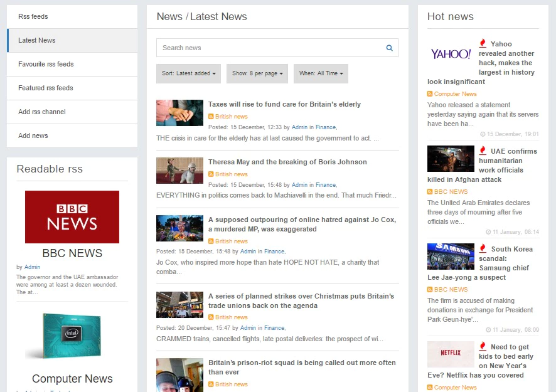Click the flame icon on the Samsung story

pyautogui.click(x=483, y=248)
